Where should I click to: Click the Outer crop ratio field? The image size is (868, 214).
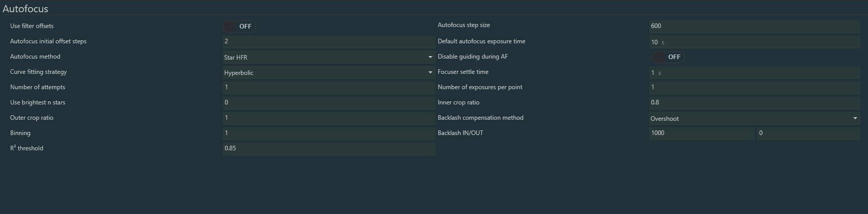pos(328,118)
